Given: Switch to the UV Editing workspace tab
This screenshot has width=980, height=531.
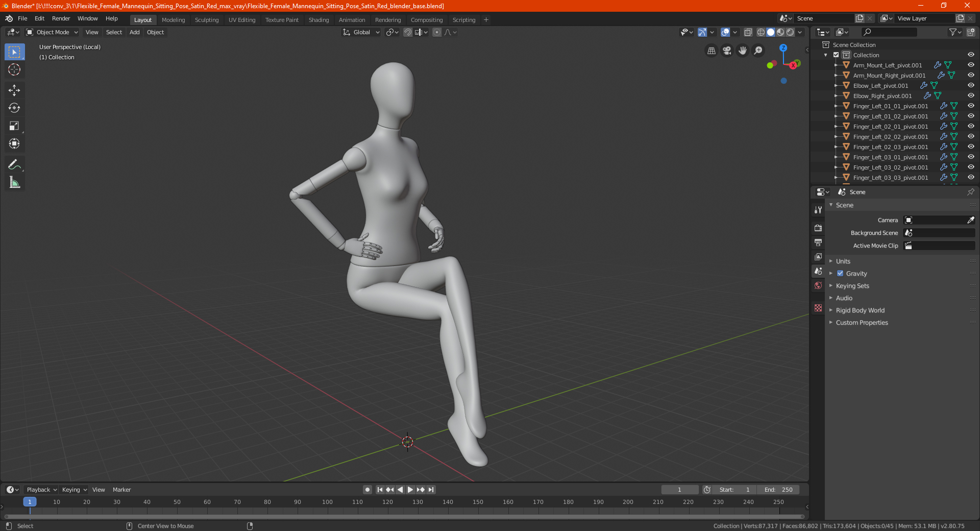Looking at the screenshot, I should point(242,20).
